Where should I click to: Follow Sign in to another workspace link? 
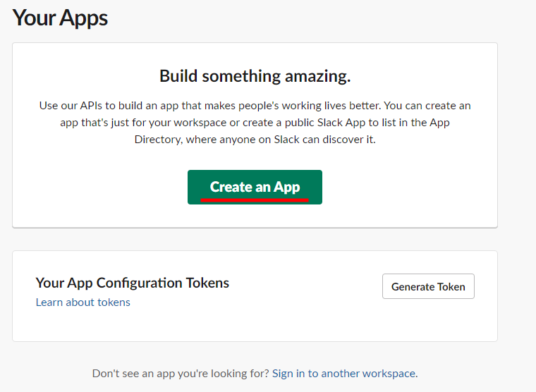coord(344,373)
